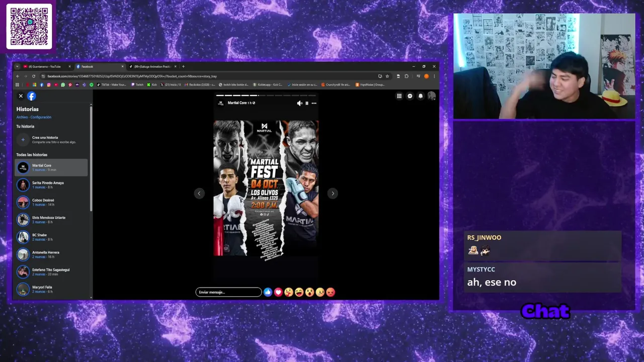Click the Martial Core name in story header

[237, 103]
